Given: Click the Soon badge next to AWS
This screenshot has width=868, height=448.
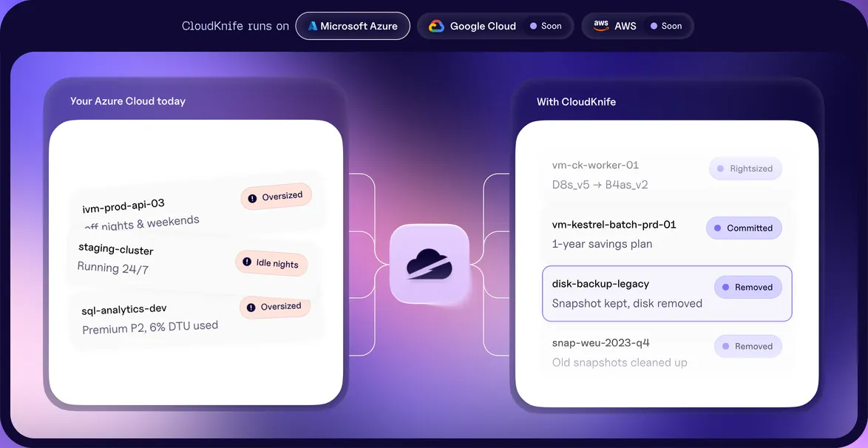Looking at the screenshot, I should (x=666, y=26).
